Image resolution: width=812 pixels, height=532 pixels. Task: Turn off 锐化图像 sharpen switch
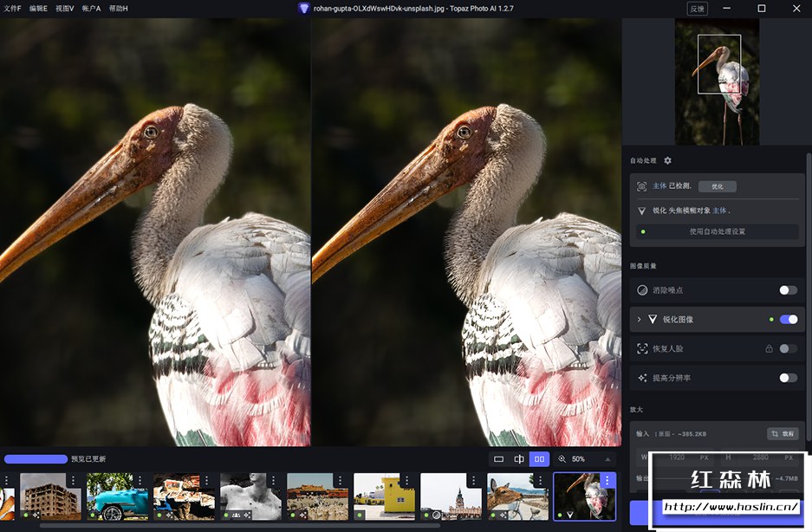pyautogui.click(x=788, y=320)
